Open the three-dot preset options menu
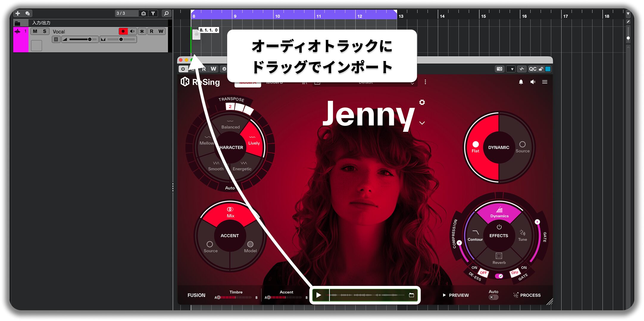 click(425, 82)
